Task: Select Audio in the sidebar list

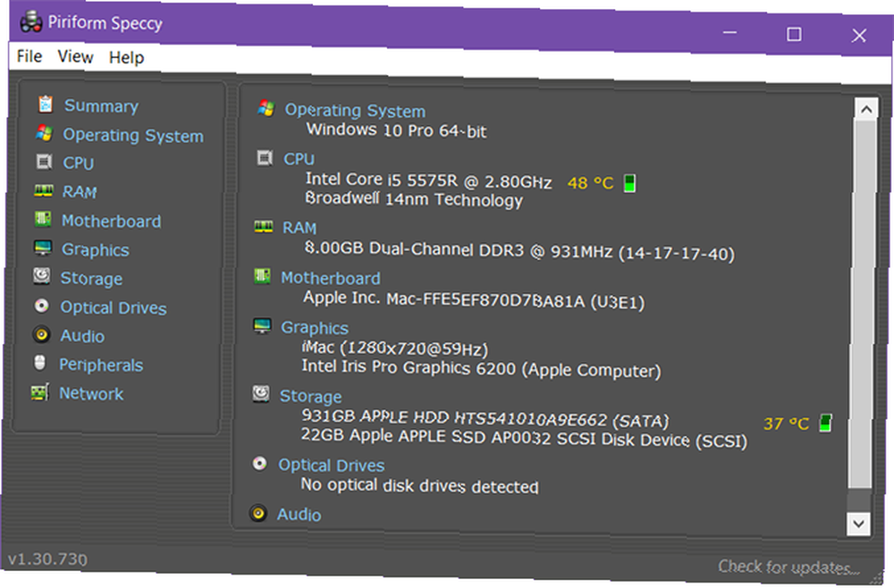Action: point(82,336)
